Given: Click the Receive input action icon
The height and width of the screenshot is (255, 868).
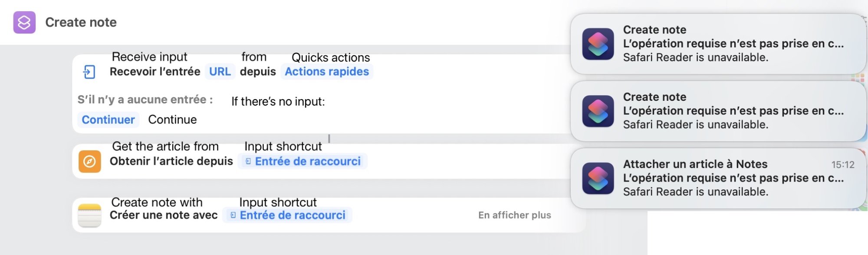Looking at the screenshot, I should (x=89, y=72).
